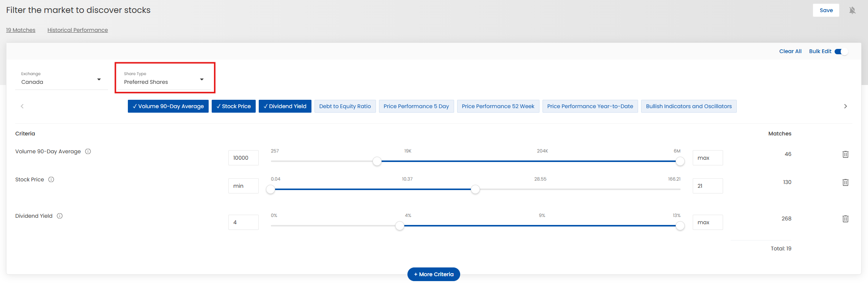Click the Stock Price slider minimum handle

pyautogui.click(x=270, y=189)
